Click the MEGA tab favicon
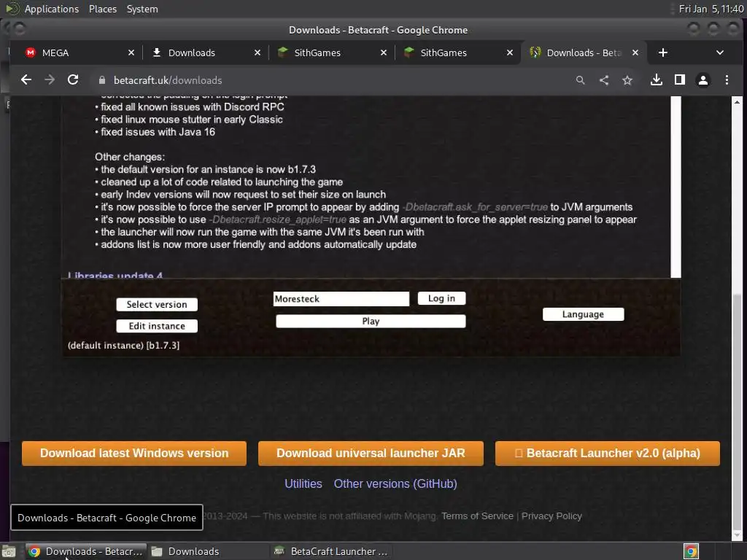747x560 pixels. [x=31, y=52]
